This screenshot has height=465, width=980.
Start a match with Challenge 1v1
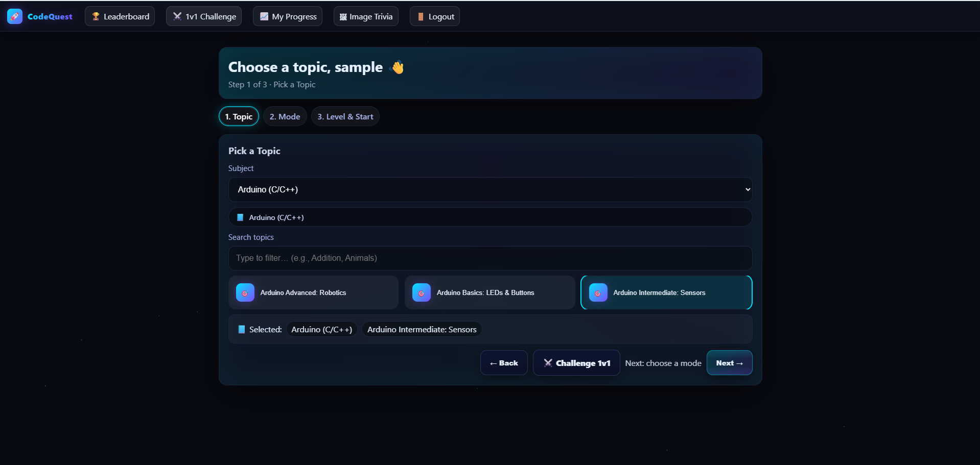576,362
